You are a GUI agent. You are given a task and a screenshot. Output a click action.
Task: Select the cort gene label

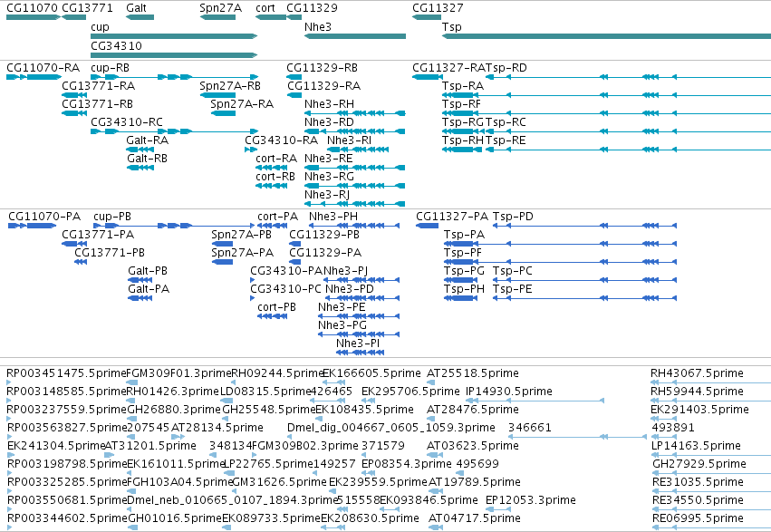265,8
